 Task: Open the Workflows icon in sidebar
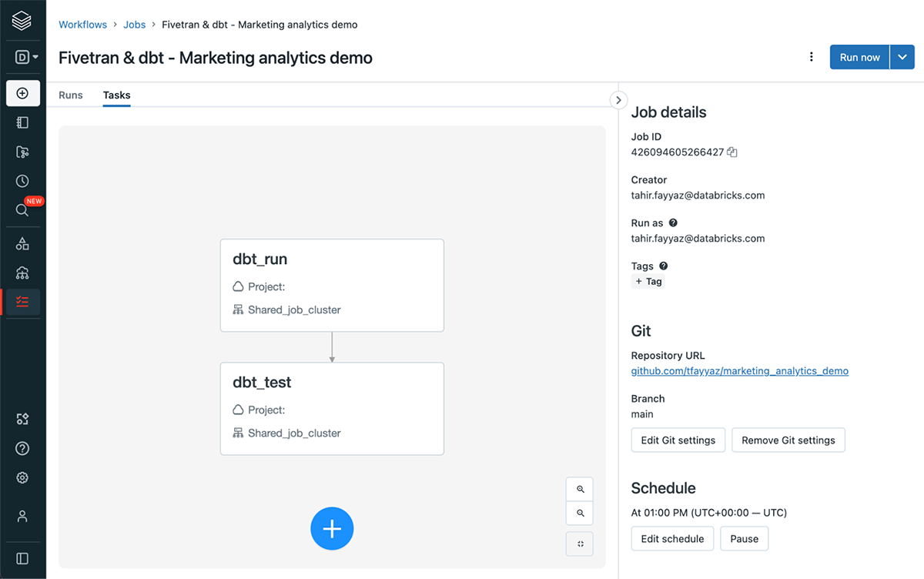(x=22, y=302)
